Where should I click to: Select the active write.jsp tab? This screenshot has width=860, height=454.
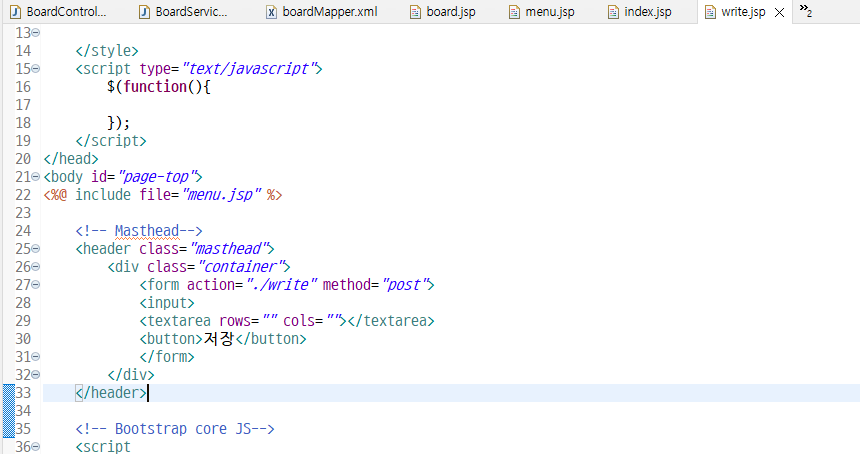(x=743, y=12)
